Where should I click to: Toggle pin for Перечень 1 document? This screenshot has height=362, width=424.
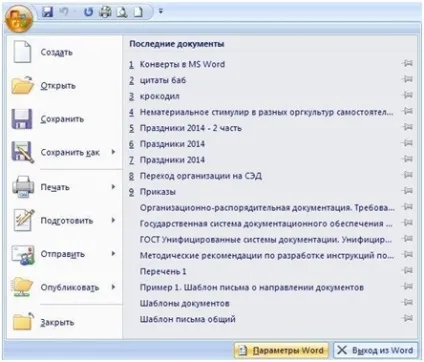pos(407,270)
